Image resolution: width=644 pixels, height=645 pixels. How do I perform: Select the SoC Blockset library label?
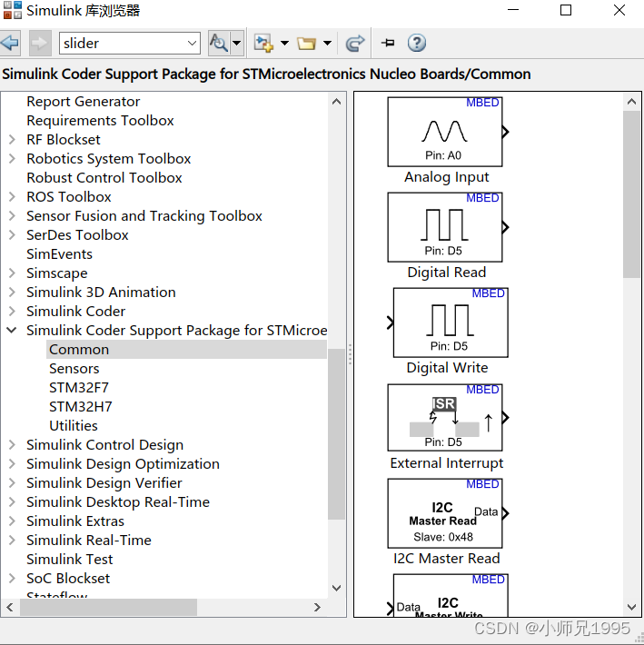(x=68, y=579)
